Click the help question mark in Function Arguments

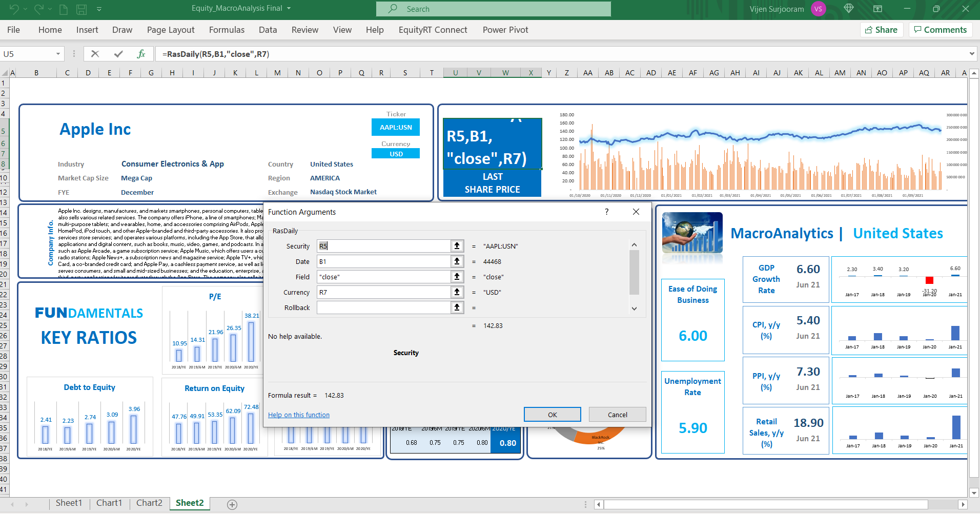tap(607, 212)
